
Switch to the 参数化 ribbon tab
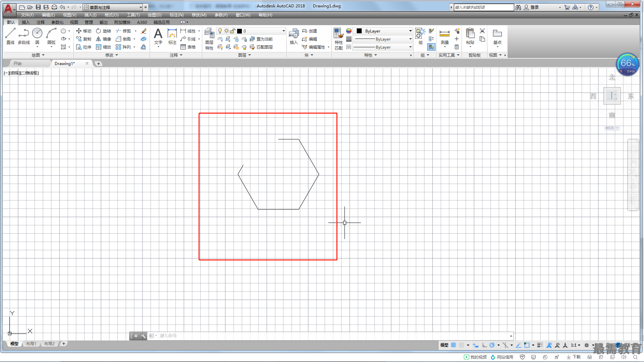tap(57, 22)
